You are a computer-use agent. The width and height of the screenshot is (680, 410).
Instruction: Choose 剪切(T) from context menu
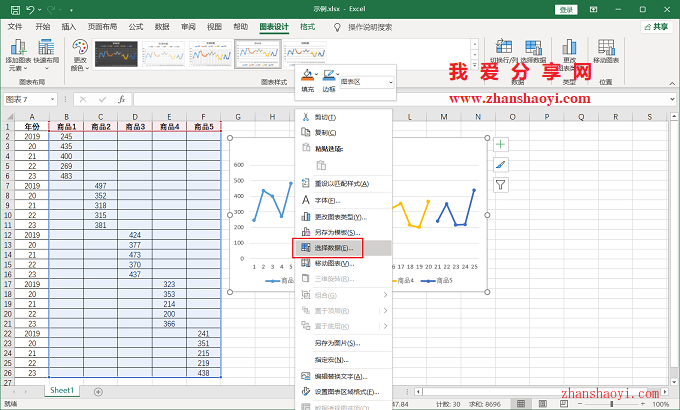(x=343, y=117)
